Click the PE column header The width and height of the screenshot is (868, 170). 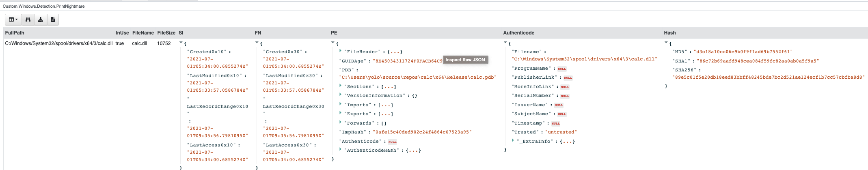coord(334,33)
